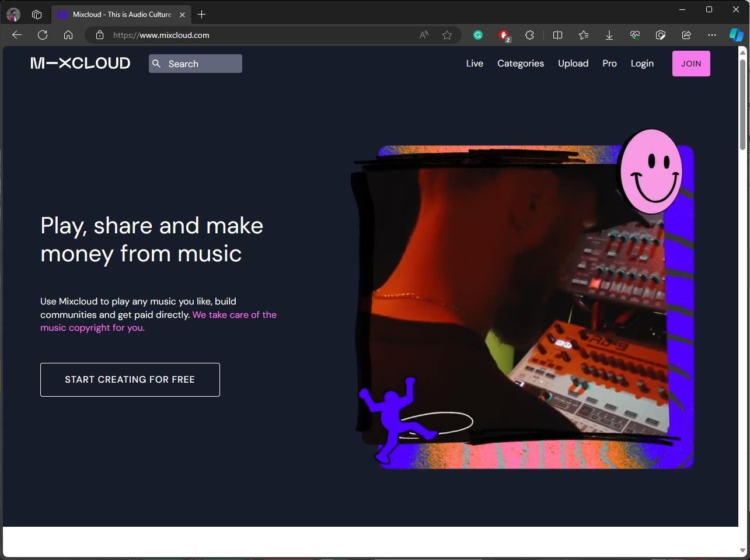Open the Copilot sidebar in Edge
This screenshot has height=560, width=750.
tap(735, 34)
